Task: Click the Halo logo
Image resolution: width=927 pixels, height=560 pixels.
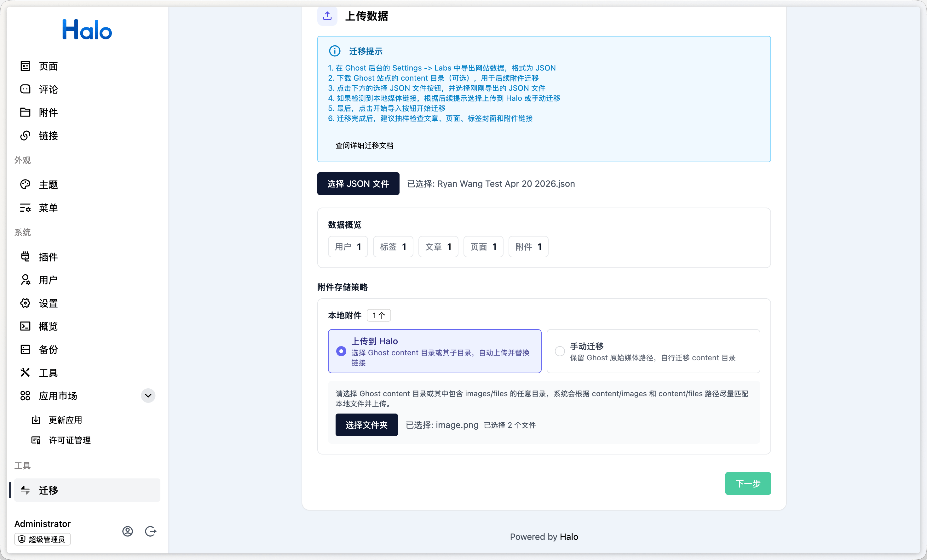Action: tap(87, 30)
